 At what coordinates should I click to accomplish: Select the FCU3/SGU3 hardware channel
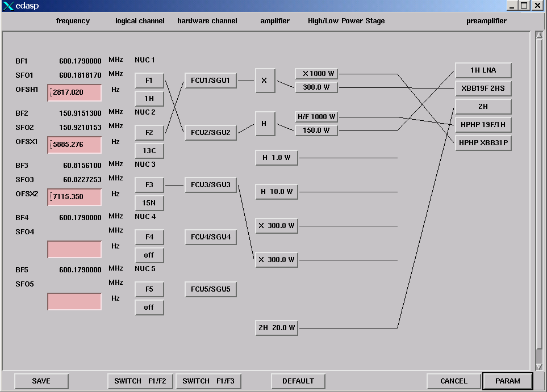click(x=210, y=185)
